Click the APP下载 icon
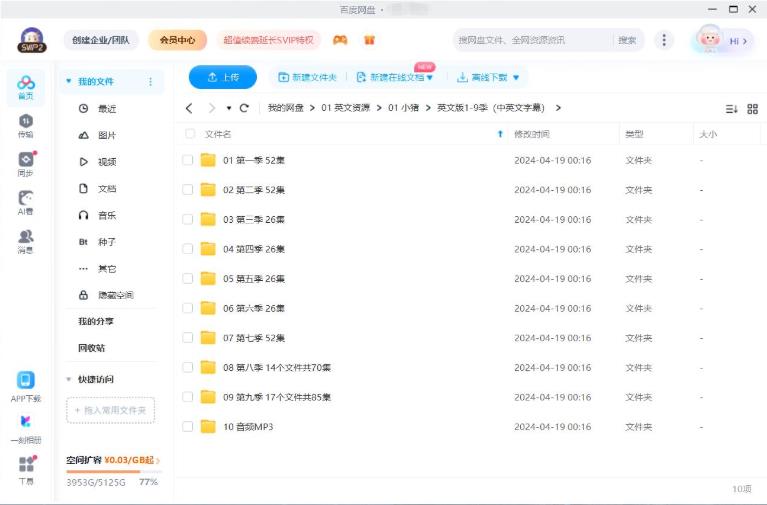 coord(25,387)
